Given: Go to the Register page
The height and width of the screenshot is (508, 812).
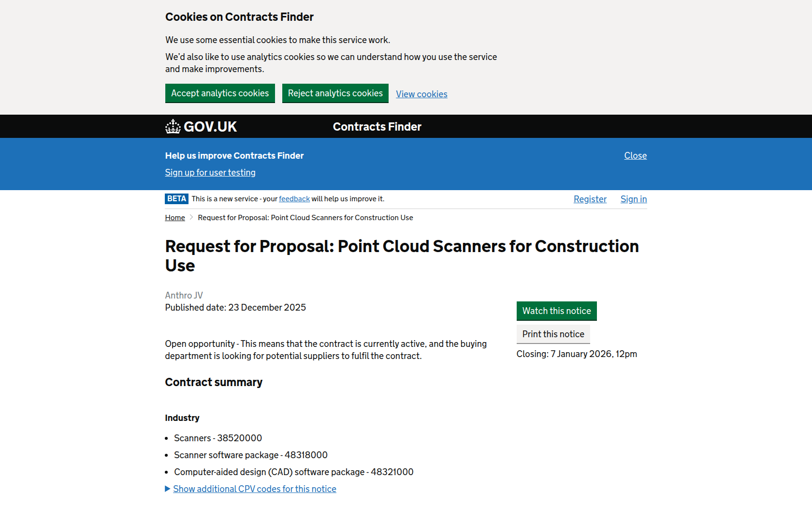Looking at the screenshot, I should [x=590, y=199].
